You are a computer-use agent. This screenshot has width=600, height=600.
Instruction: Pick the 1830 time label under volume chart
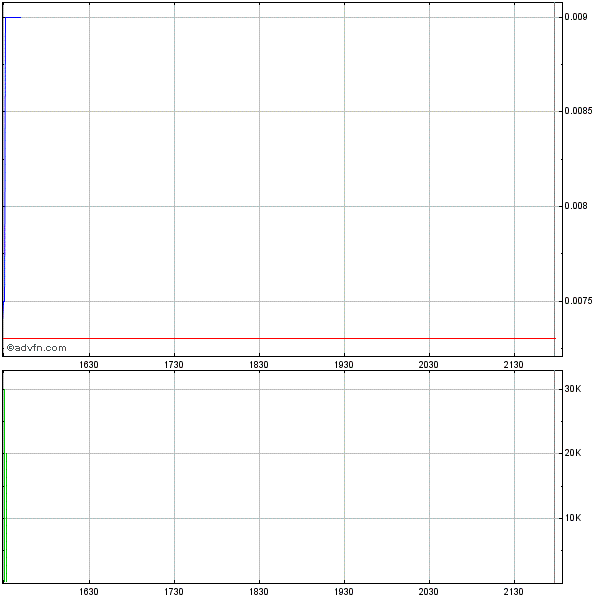pyautogui.click(x=259, y=592)
